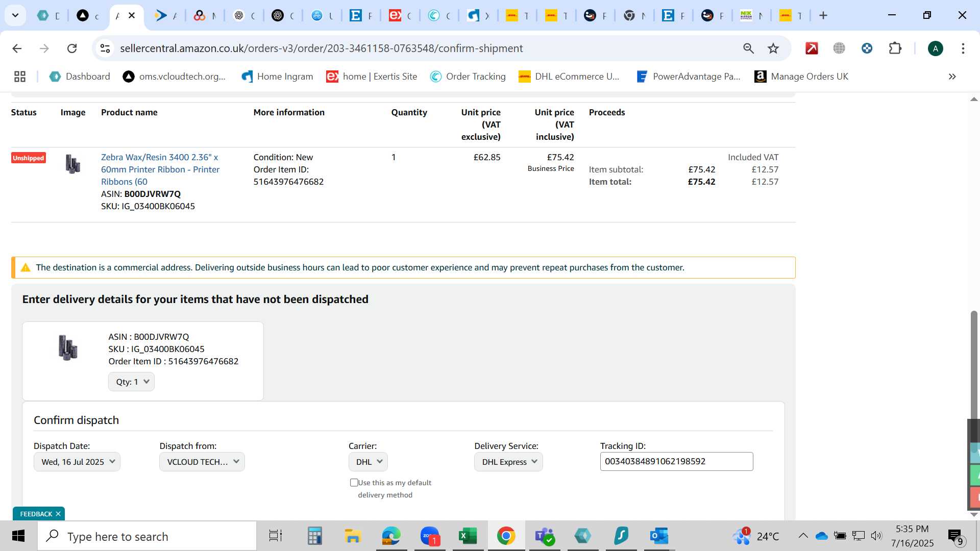
Task: Open Task View on the taskbar
Action: click(x=276, y=536)
